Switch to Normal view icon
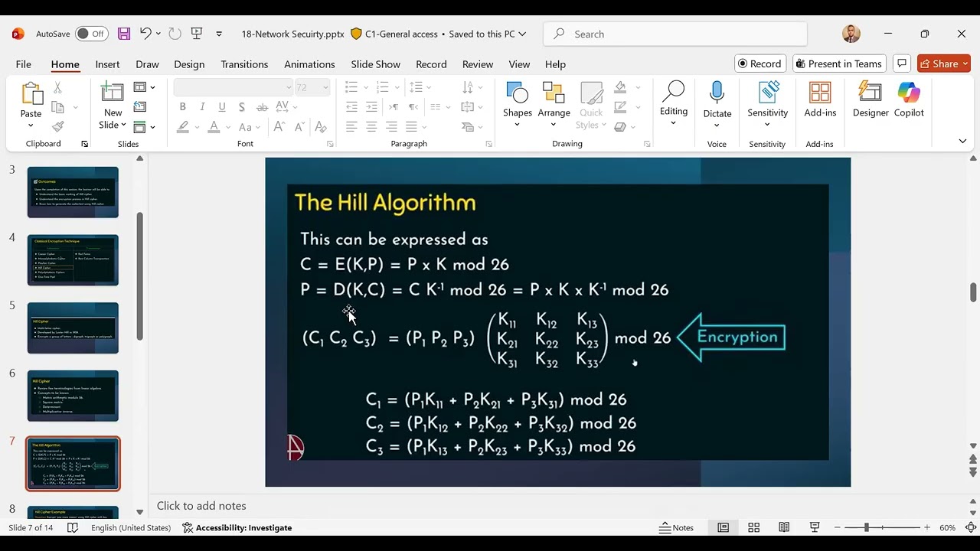This screenshot has height=551, width=980. 723,527
